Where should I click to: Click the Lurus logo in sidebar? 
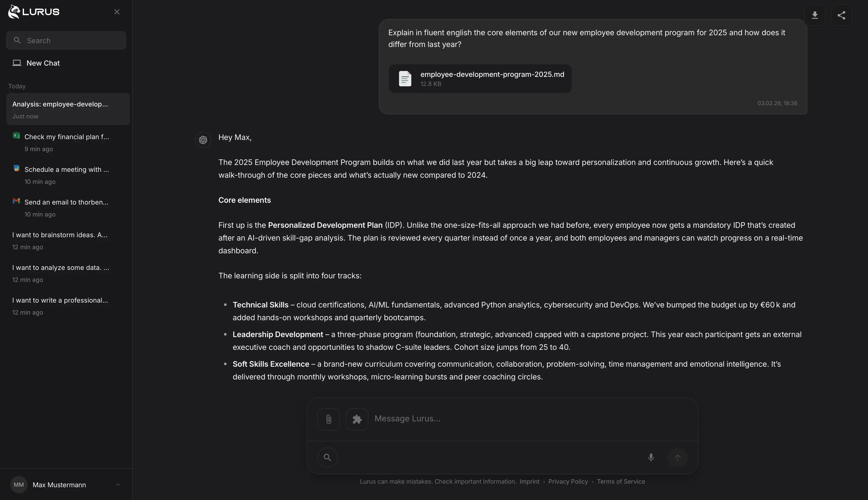[34, 12]
